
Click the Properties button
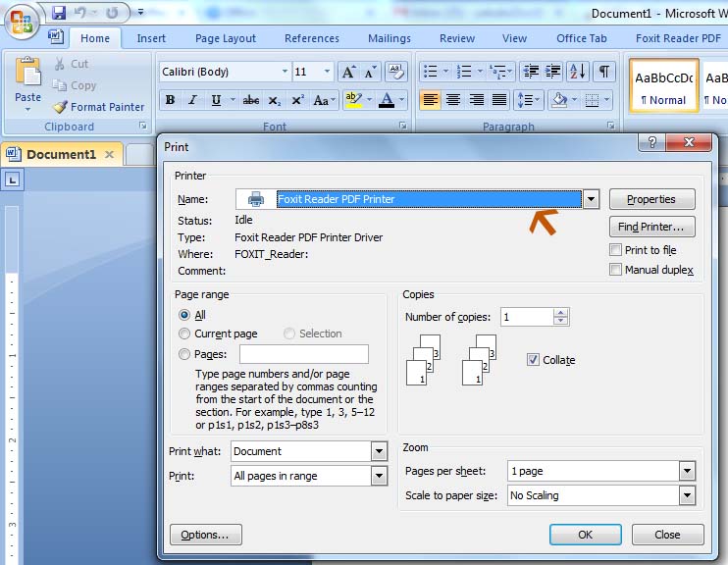[x=651, y=199]
